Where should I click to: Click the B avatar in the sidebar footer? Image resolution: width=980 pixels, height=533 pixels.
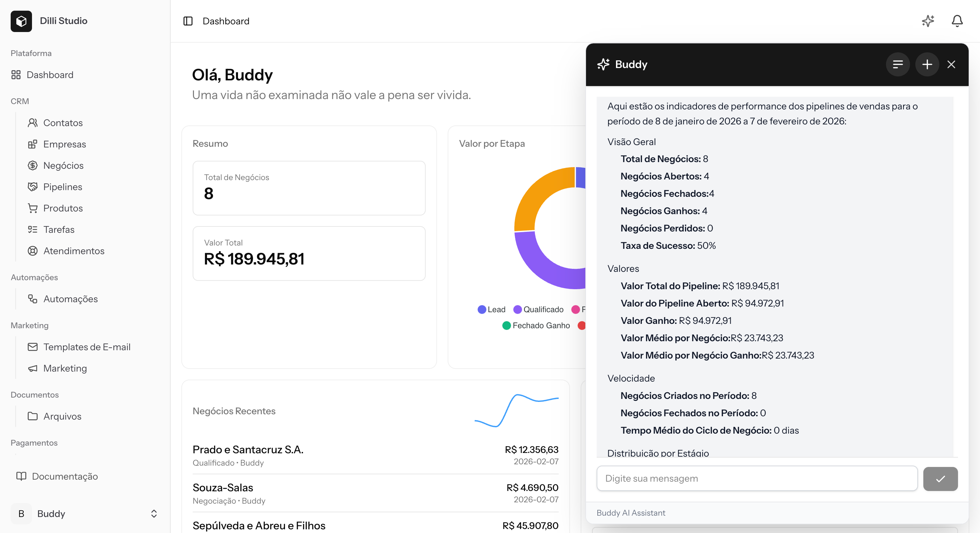21,514
